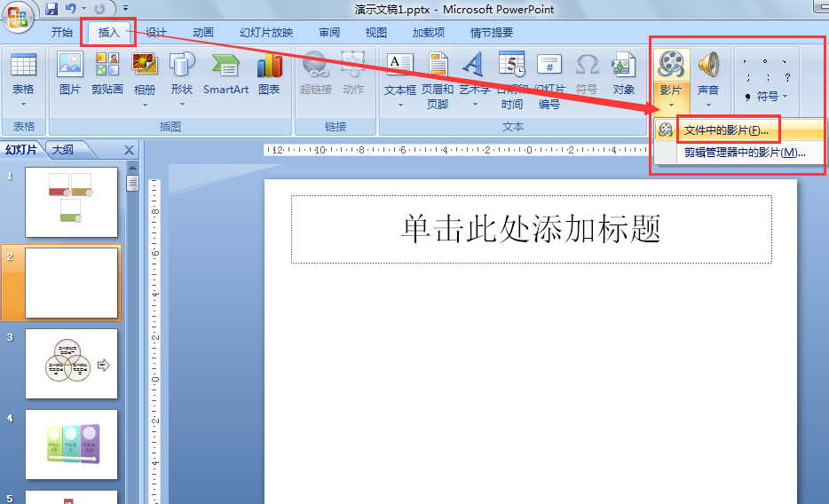This screenshot has height=504, width=829.
Task: Choose 剪辑管理器中的影片(M)... menu item
Action: 739,153
